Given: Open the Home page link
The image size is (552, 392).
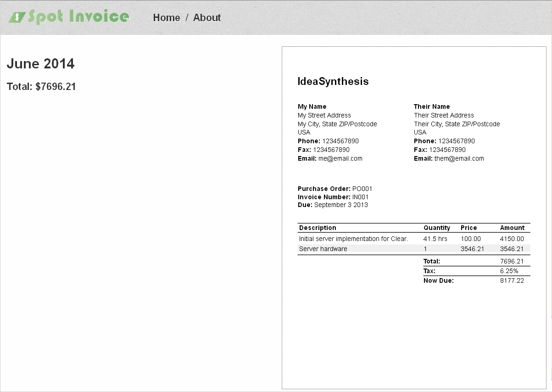Looking at the screenshot, I should 166,17.
